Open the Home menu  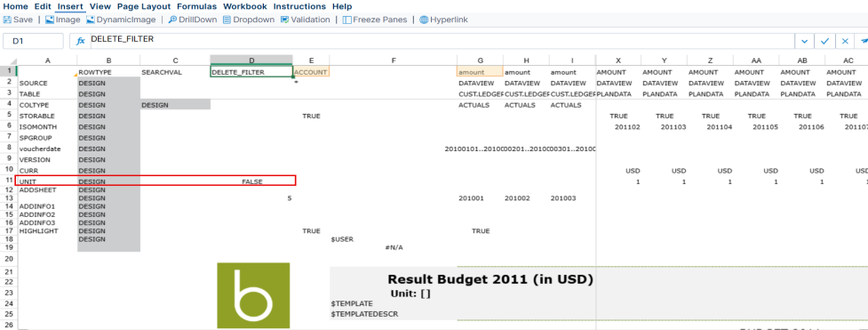(15, 6)
